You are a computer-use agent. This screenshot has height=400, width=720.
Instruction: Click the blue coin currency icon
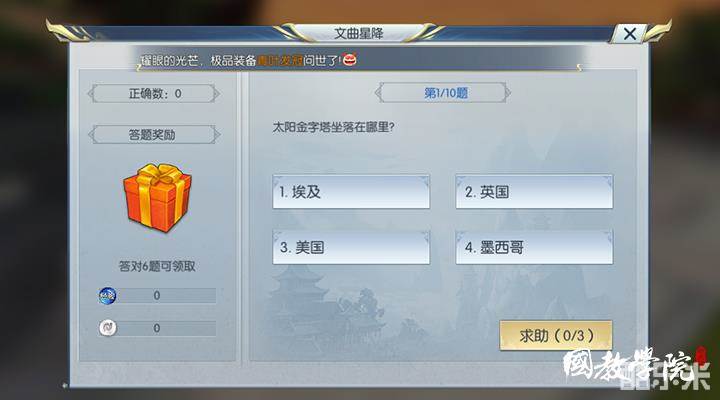pos(107,296)
